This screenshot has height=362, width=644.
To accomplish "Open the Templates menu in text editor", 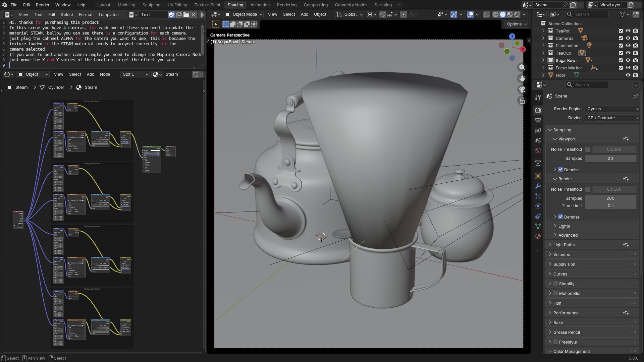I will 108,15.
